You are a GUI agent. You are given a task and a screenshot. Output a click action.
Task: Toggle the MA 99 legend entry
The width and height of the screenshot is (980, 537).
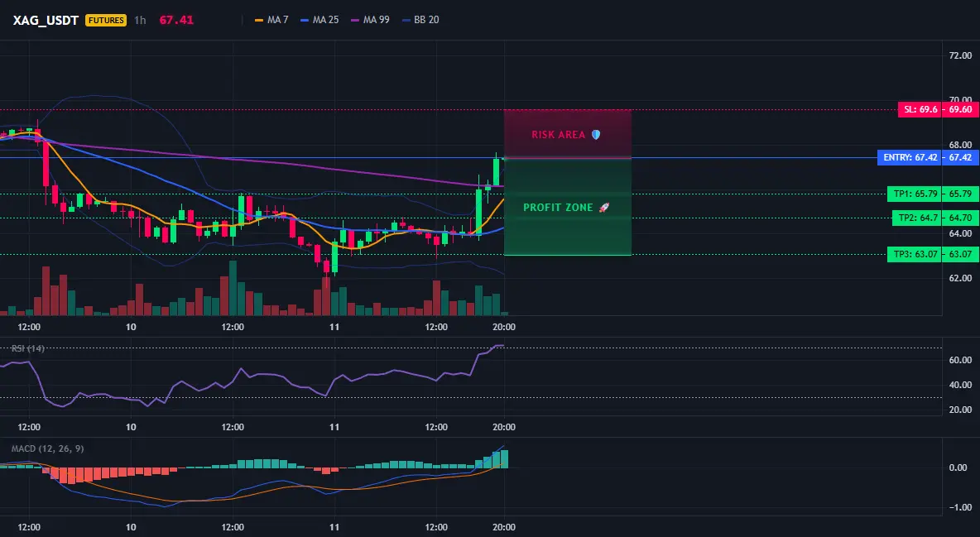click(x=370, y=20)
